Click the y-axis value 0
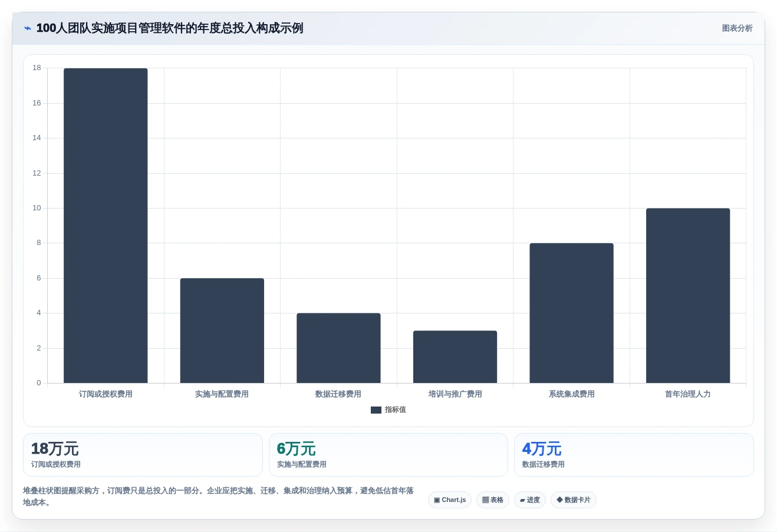Screen dimensions: 777x532 tap(39, 383)
